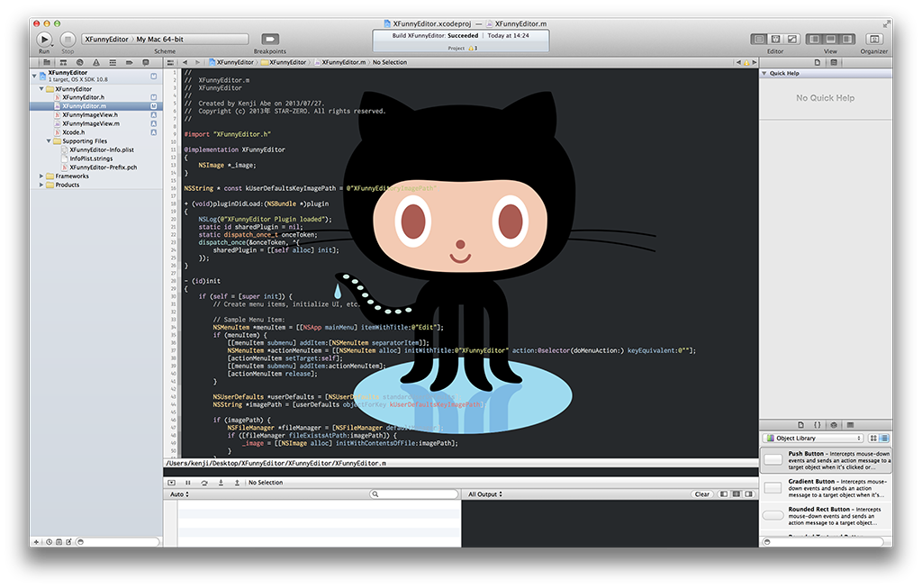Screen dimensions: 922x588
Task: Toggle the navigator pane visibility
Action: 814,39
